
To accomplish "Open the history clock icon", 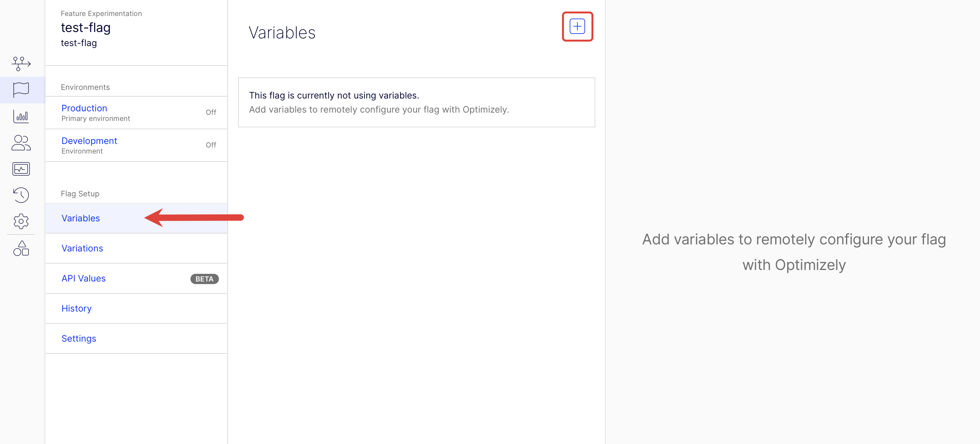I will click(21, 195).
